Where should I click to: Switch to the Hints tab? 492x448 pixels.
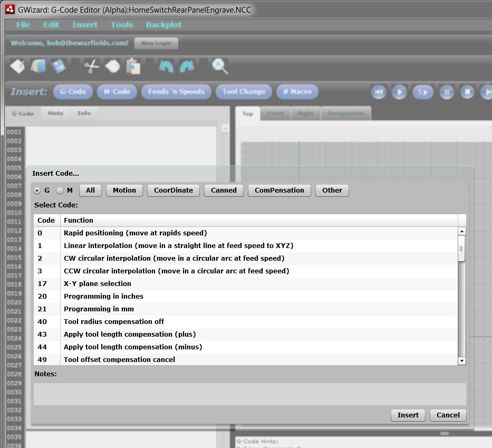click(55, 112)
